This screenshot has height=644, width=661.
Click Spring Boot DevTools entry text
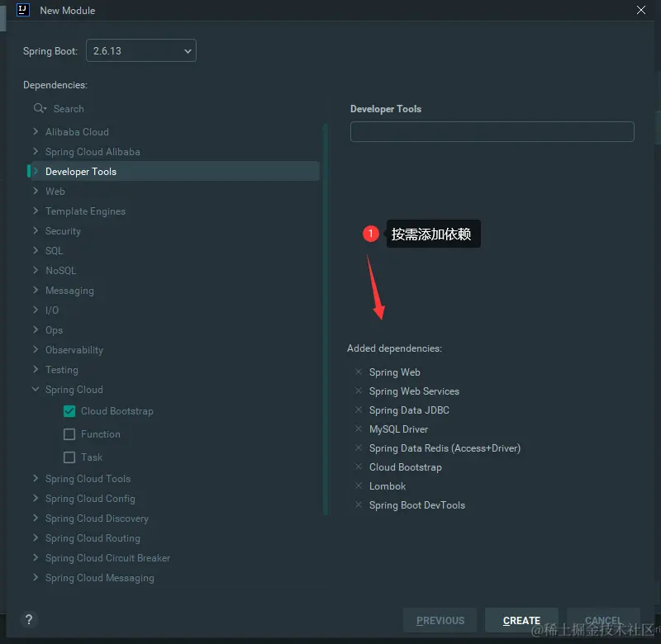point(417,505)
